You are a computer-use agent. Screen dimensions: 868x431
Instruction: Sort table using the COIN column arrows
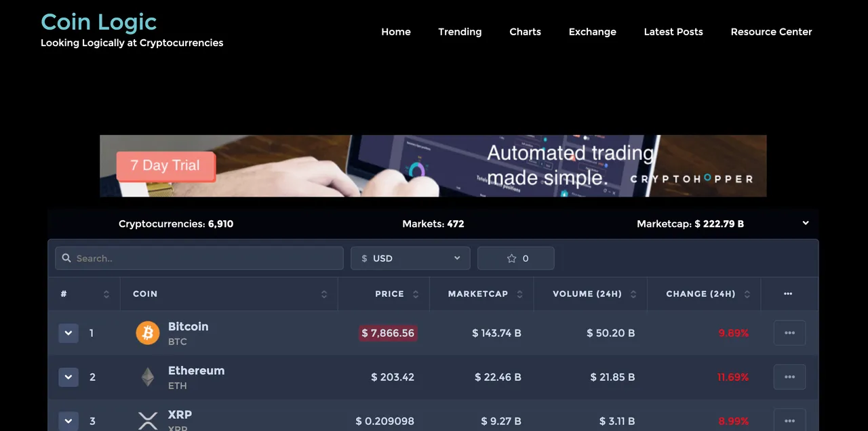324,294
